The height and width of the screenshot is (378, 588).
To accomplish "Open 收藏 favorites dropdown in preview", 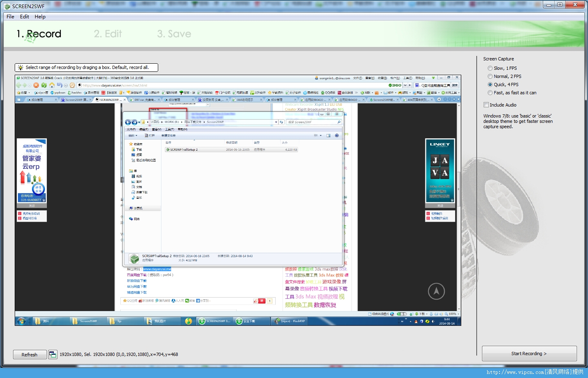I will tap(24, 93).
